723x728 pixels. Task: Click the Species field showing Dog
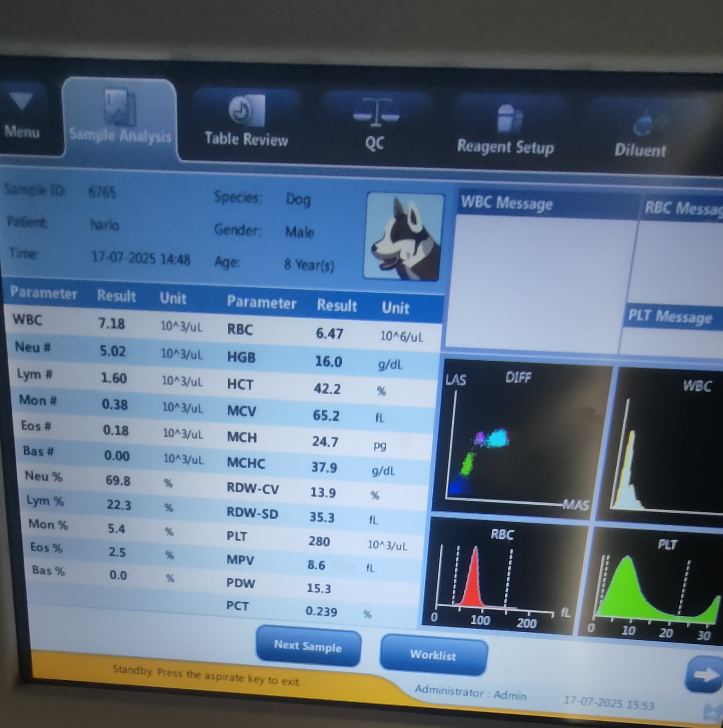point(298,199)
